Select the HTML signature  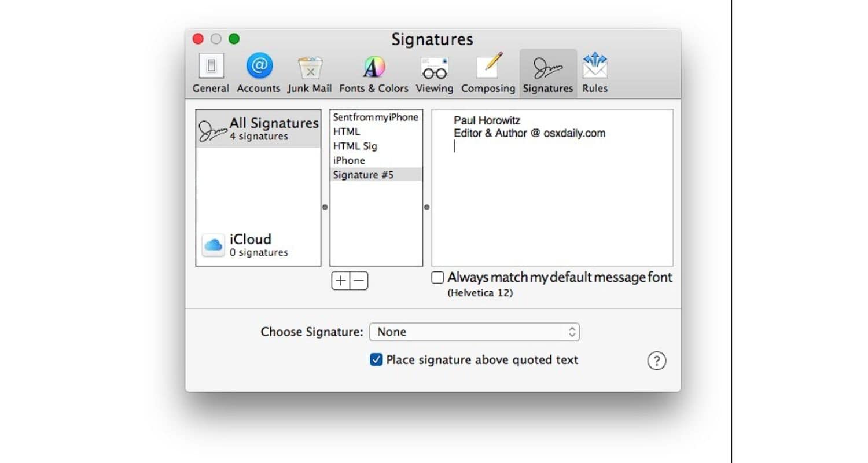pyautogui.click(x=376, y=131)
